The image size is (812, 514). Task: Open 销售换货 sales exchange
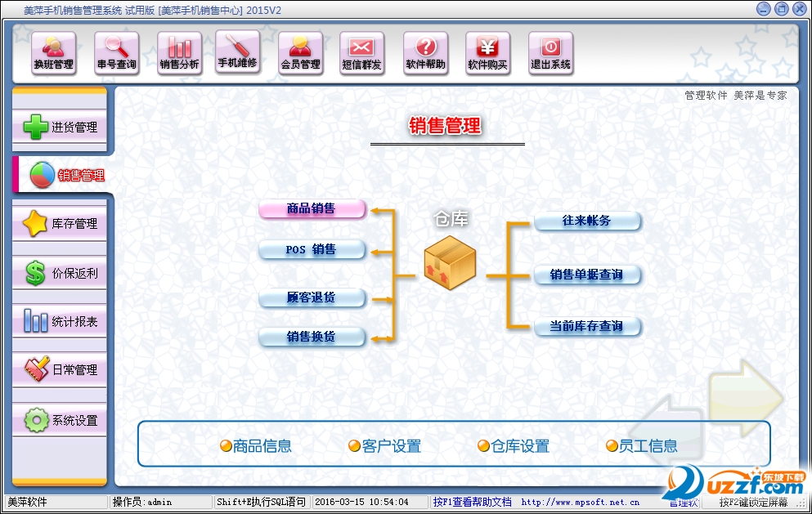(x=312, y=337)
